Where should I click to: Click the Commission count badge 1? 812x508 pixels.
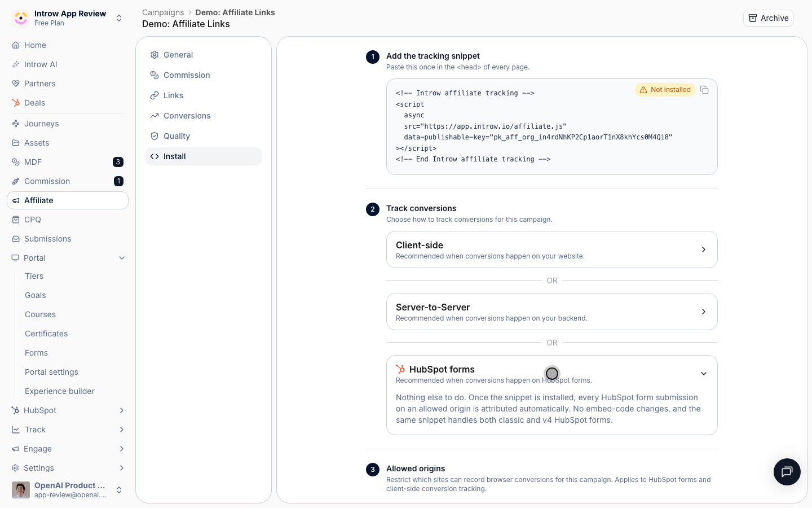pos(118,181)
